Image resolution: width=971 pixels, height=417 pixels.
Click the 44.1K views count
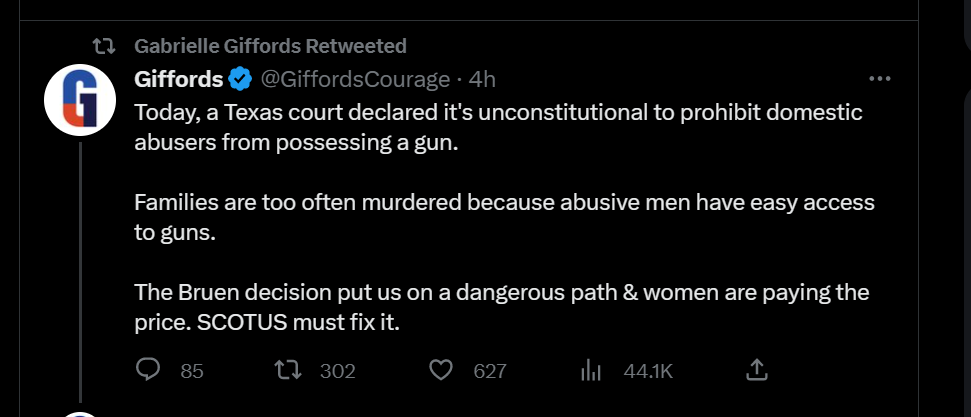pos(648,371)
